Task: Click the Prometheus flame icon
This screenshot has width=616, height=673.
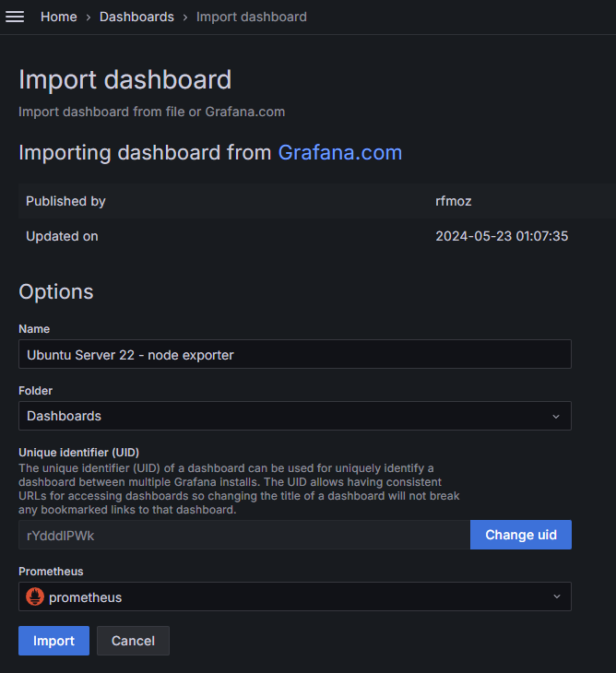Action: point(35,596)
